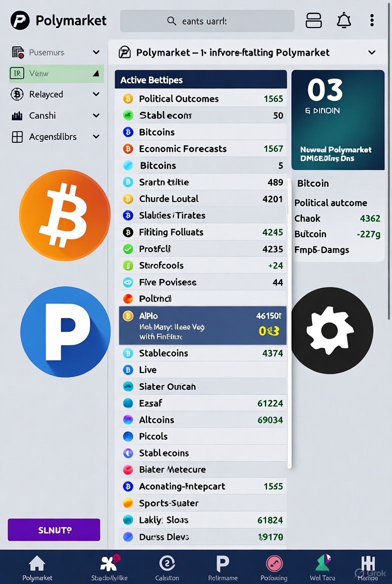
Task: Click the large orange Bitcoin icon
Action: point(64,215)
